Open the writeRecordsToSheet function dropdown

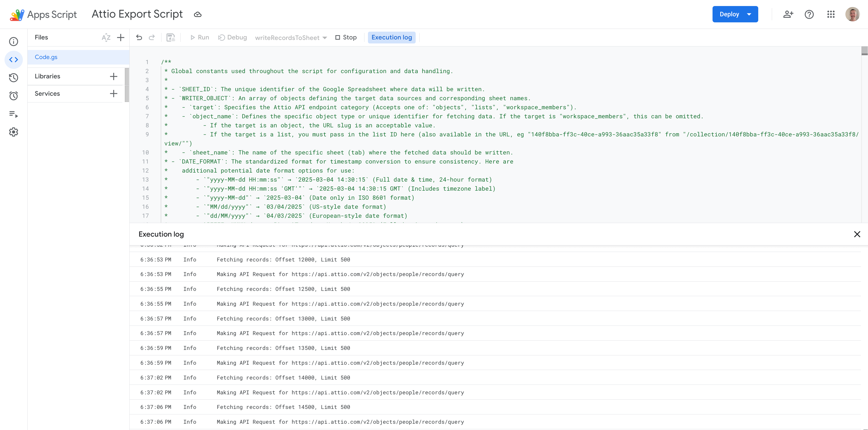coord(291,38)
